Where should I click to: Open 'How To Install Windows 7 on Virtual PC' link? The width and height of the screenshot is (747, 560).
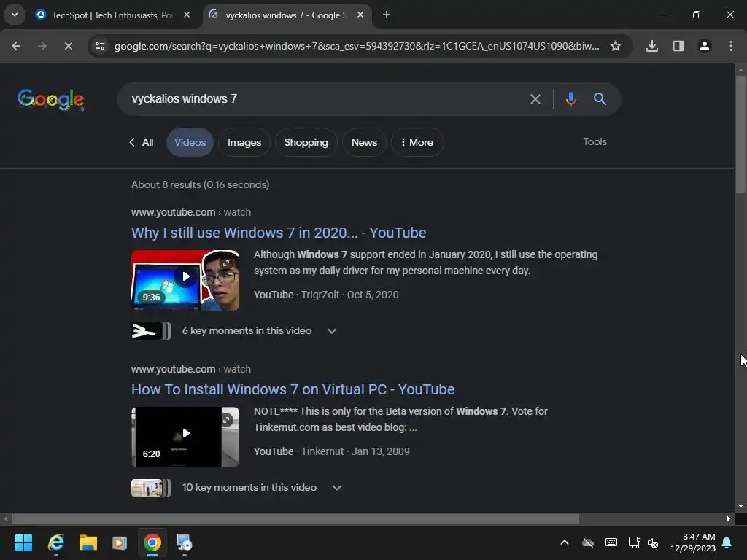tap(293, 389)
